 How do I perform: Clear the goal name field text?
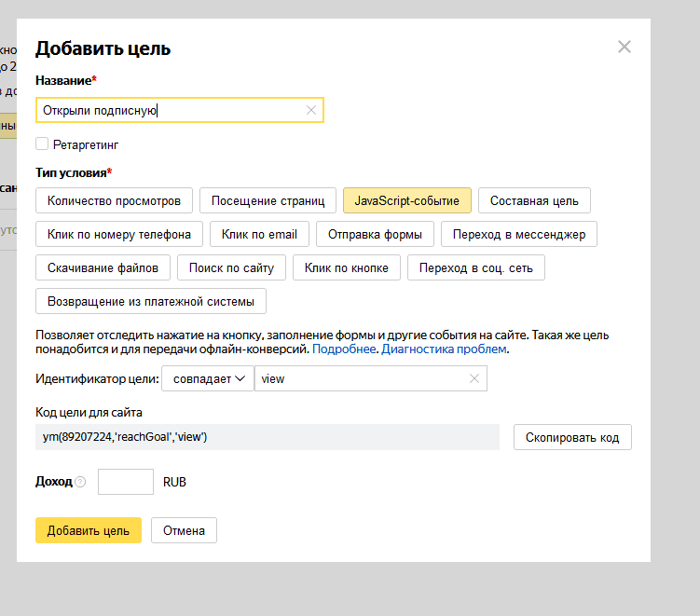coord(311,110)
